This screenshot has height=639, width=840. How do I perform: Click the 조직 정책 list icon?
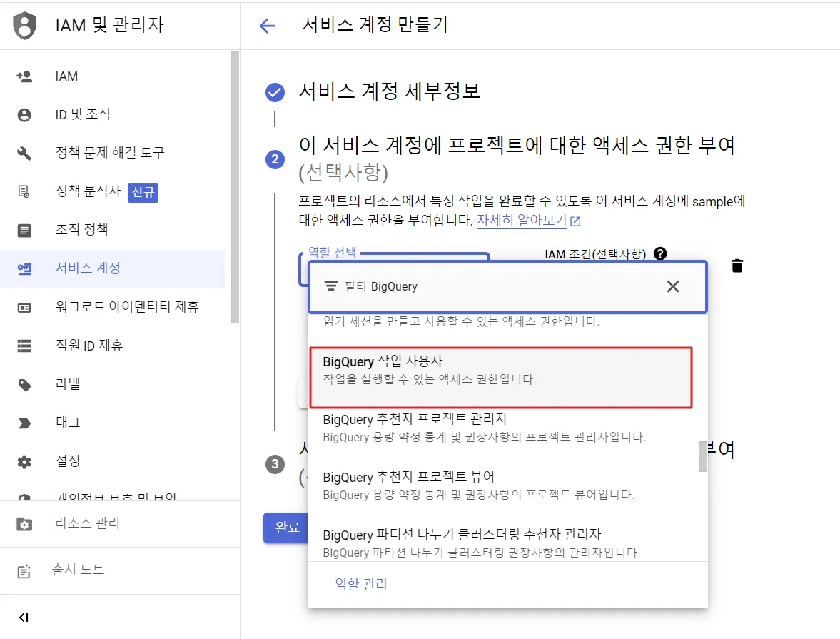point(24,231)
